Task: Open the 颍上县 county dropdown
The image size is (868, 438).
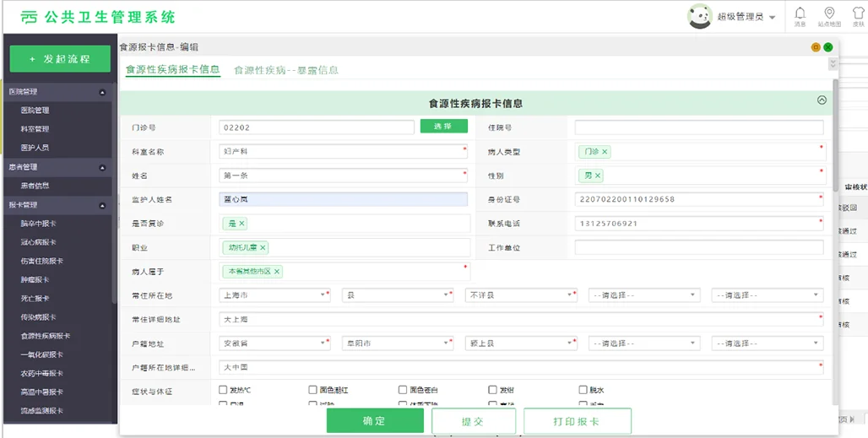Action: 521,343
